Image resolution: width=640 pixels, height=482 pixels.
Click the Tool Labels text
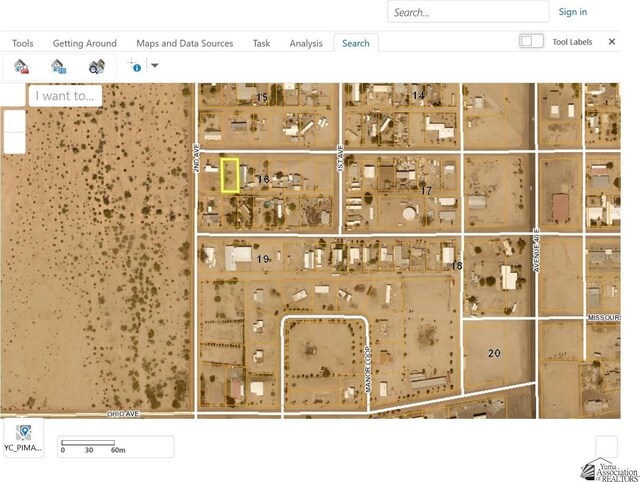572,42
